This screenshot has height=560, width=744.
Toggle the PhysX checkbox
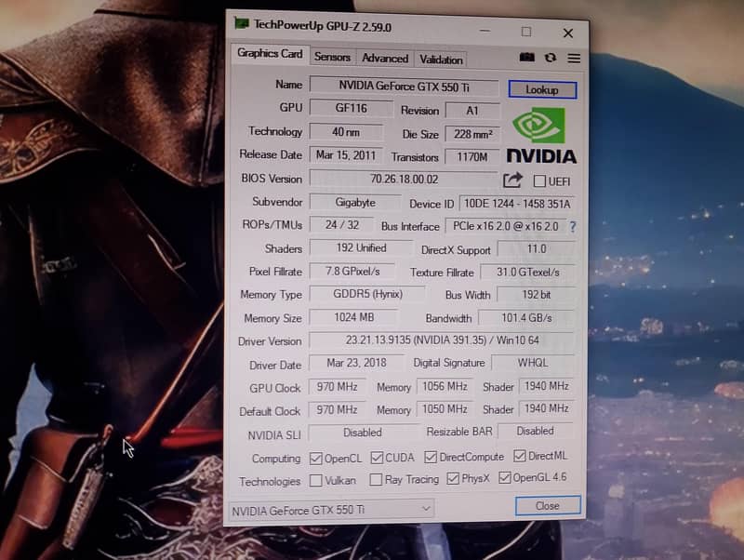(453, 478)
